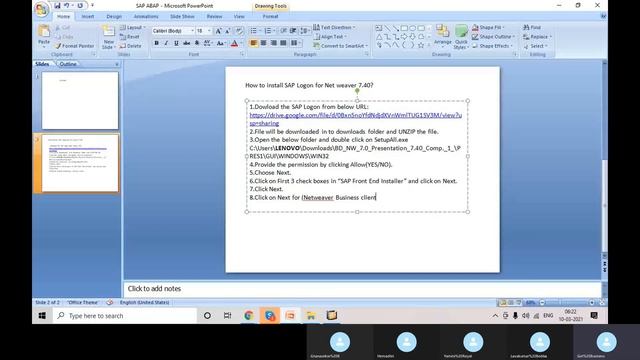Open the Slide Show ribbon tab
The width and height of the screenshot is (640, 360).
pos(182,17)
